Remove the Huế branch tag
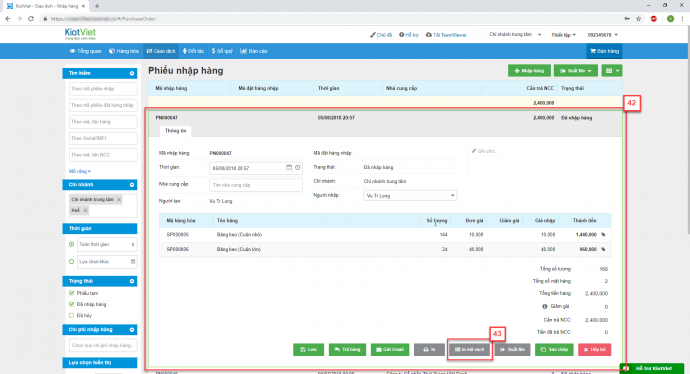 [x=85, y=210]
